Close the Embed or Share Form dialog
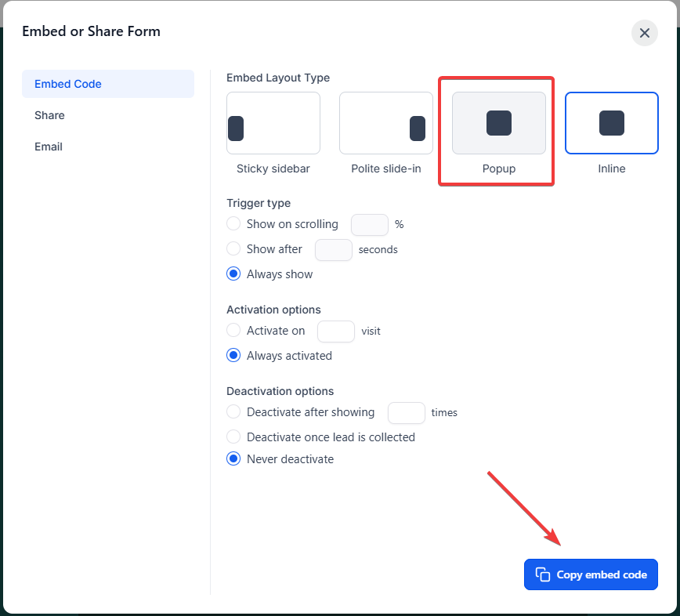This screenshot has width=680, height=616. pos(645,33)
